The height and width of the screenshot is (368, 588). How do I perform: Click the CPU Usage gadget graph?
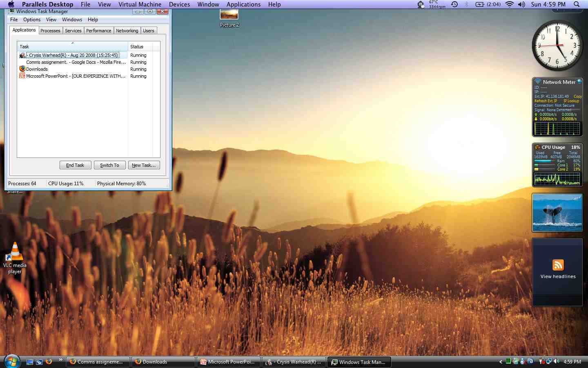557,179
